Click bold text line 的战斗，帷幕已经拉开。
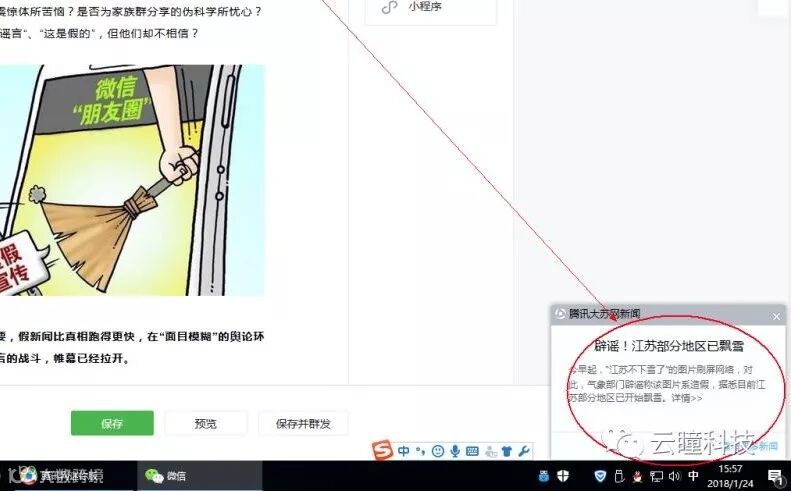This screenshot has height=491, width=791. [x=65, y=359]
